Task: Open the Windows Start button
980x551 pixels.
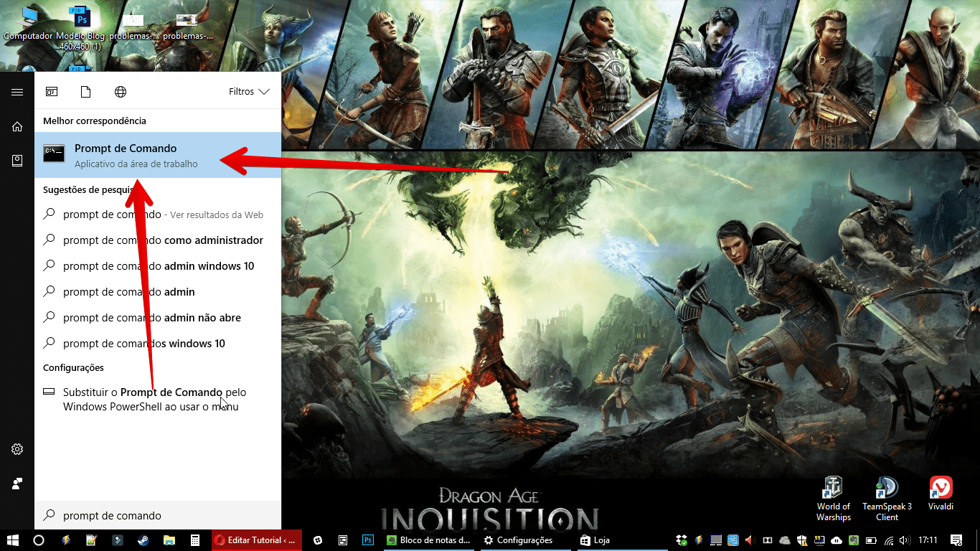Action: [13, 540]
